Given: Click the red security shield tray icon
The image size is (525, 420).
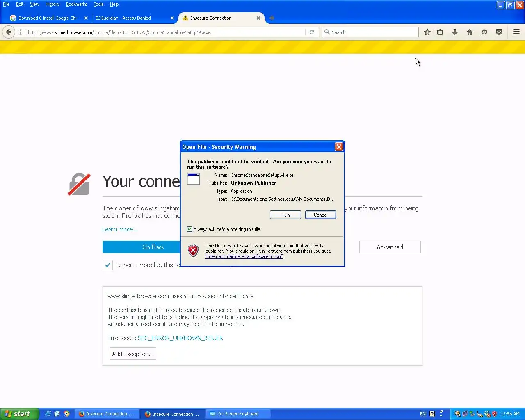Looking at the screenshot, I should click(494, 414).
